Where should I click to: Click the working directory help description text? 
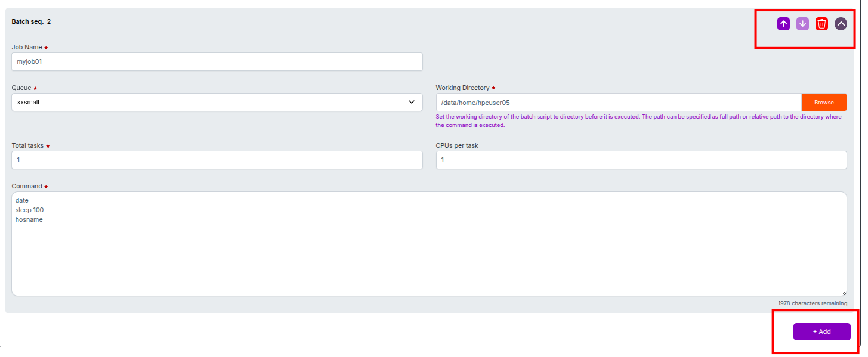[x=639, y=121]
